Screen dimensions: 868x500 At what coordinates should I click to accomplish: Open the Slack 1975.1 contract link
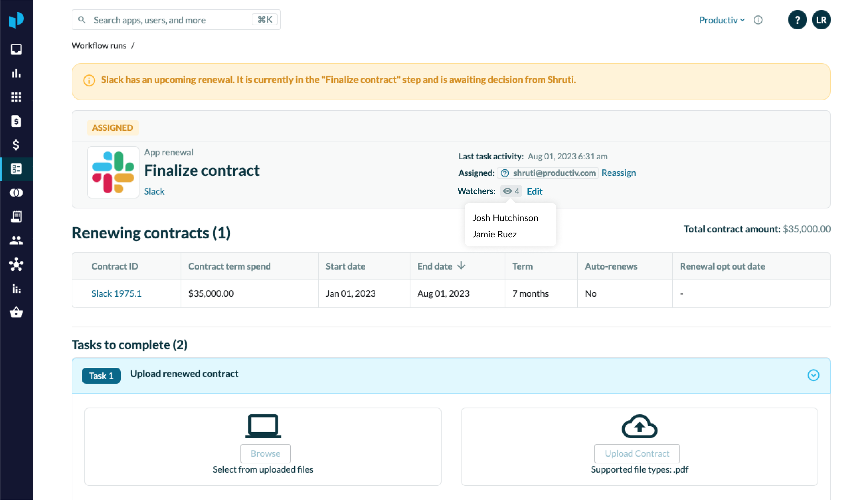116,293
